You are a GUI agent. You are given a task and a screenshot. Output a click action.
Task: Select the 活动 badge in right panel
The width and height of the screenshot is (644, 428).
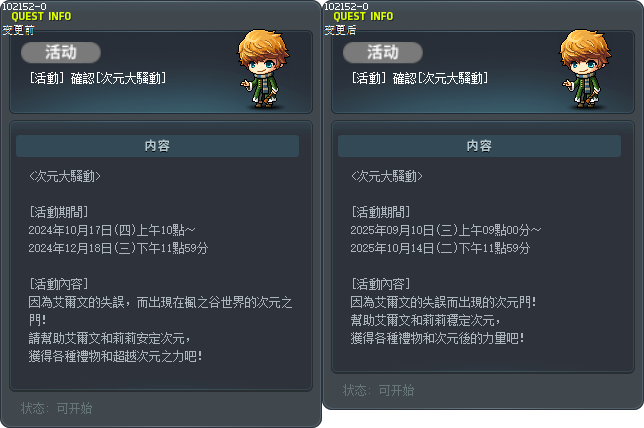(x=383, y=53)
